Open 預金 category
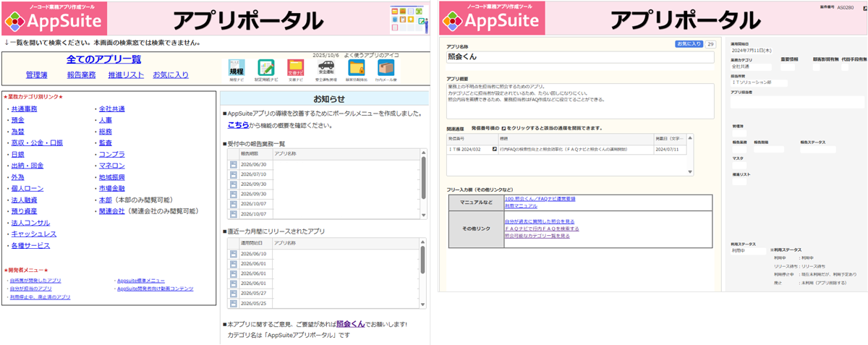 coord(18,120)
